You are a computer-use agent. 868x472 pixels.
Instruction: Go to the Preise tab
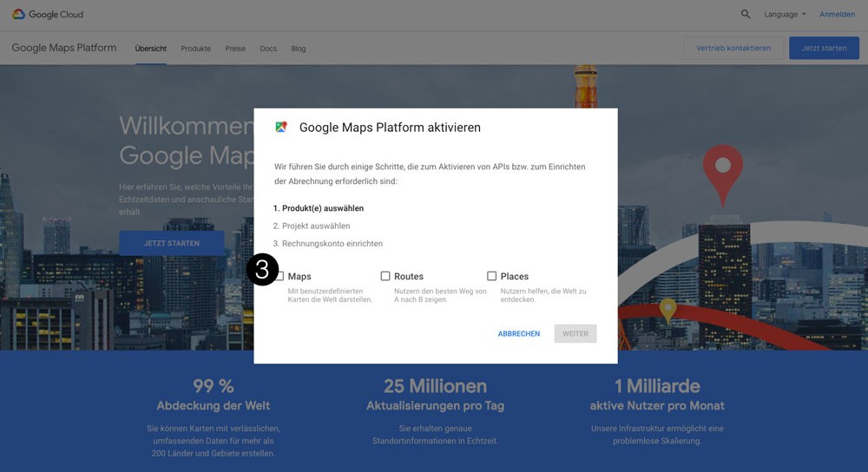point(235,49)
